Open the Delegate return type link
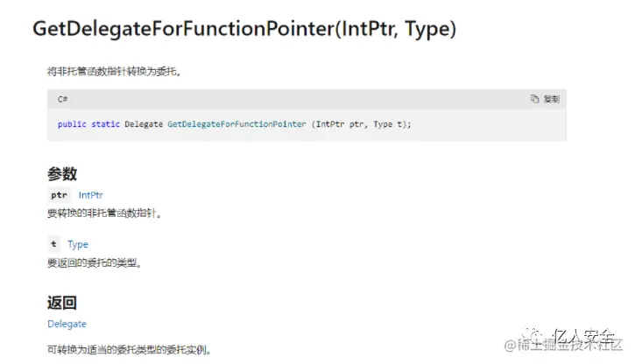The image size is (635, 364). click(x=67, y=324)
